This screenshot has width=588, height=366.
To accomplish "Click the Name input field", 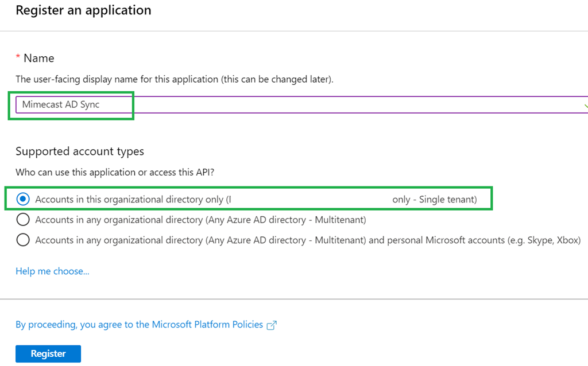I will point(301,104).
